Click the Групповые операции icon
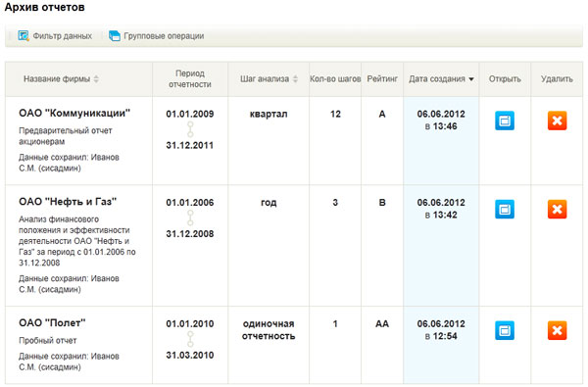This screenshot has height=387, width=588. coord(115,36)
